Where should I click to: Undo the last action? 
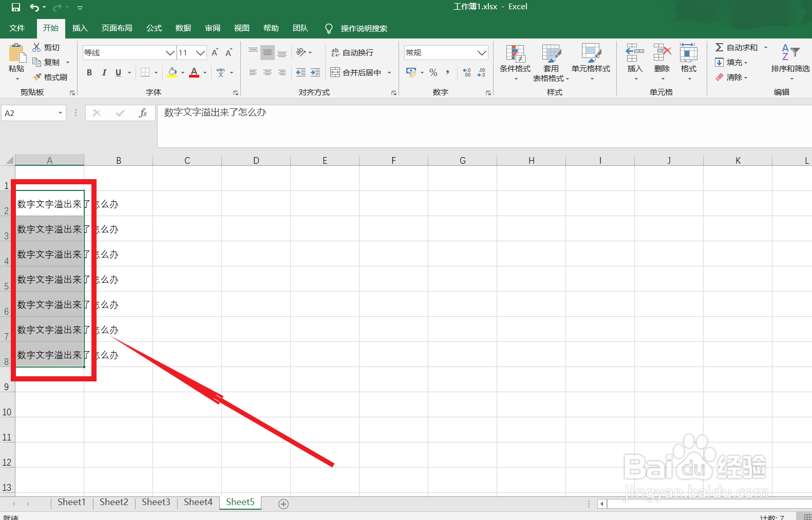(34, 7)
